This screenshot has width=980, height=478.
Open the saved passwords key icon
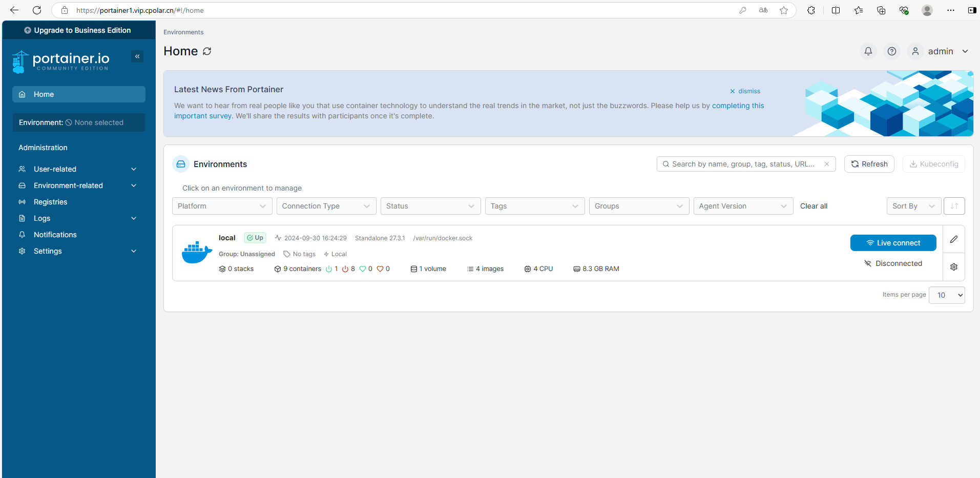click(743, 10)
